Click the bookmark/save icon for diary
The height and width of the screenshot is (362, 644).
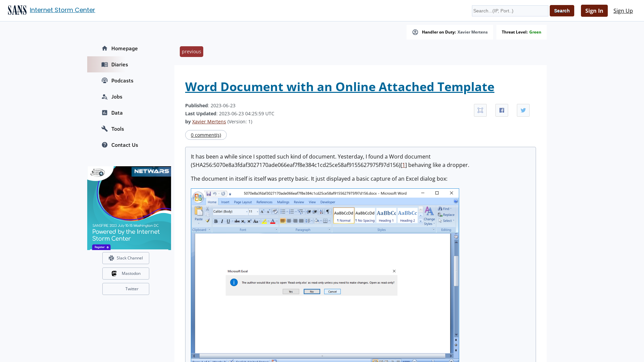coord(480,110)
